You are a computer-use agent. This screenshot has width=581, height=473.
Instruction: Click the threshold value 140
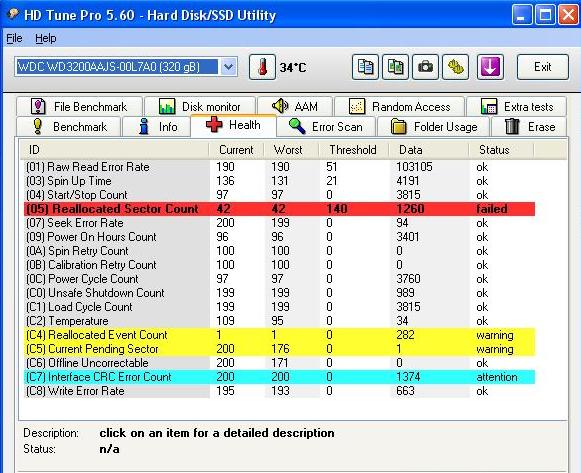336,209
